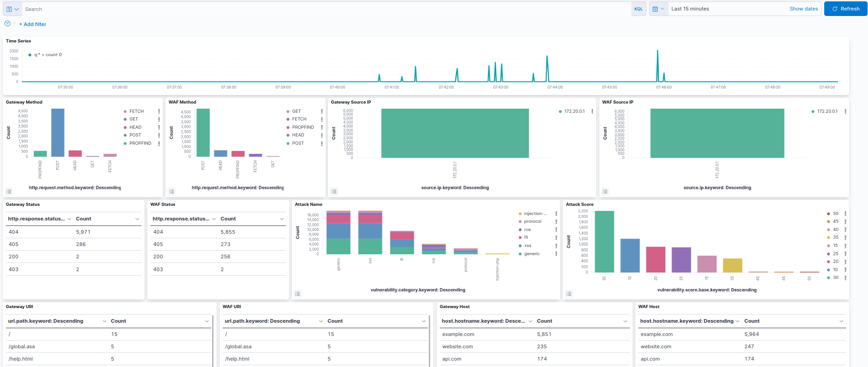Open options dots for generic legend entry
Viewport: 868px width, 367px height.
[x=556, y=254]
